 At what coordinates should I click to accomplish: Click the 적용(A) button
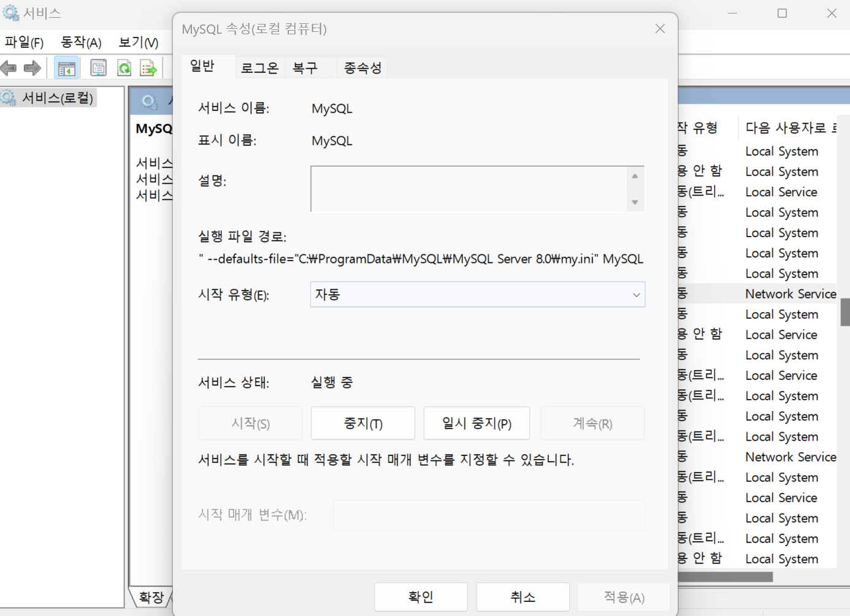pyautogui.click(x=624, y=597)
